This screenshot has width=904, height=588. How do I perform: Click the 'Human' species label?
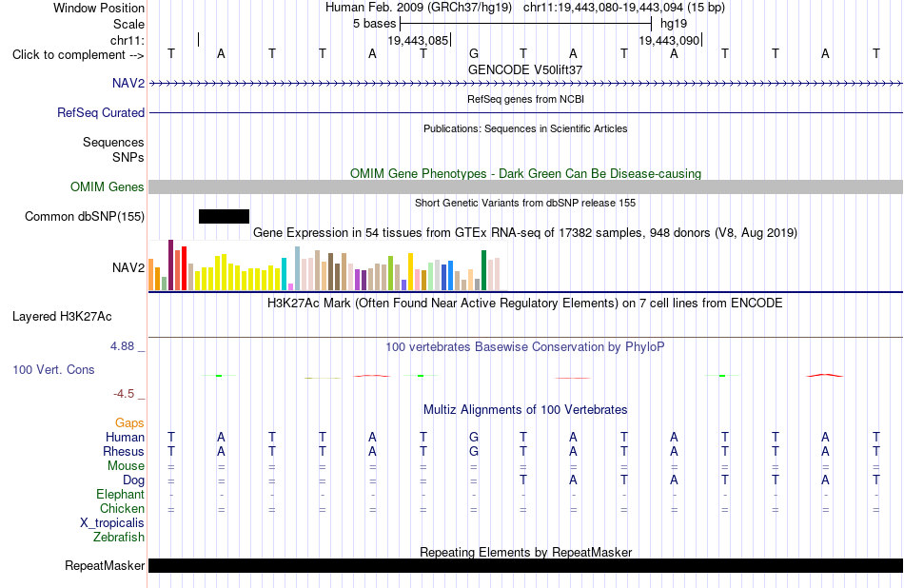pos(125,437)
